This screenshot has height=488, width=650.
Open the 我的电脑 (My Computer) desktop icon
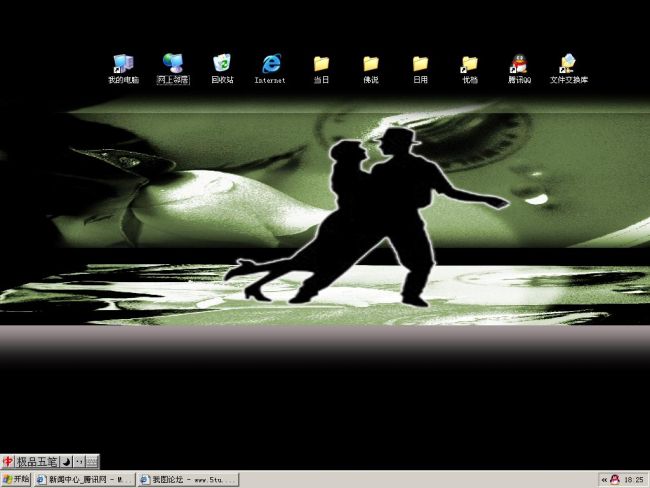(123, 66)
